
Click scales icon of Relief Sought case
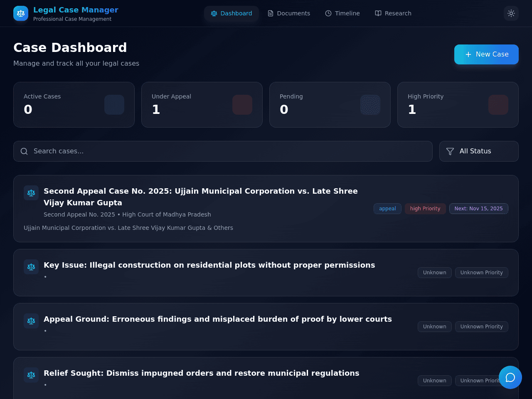tap(31, 375)
